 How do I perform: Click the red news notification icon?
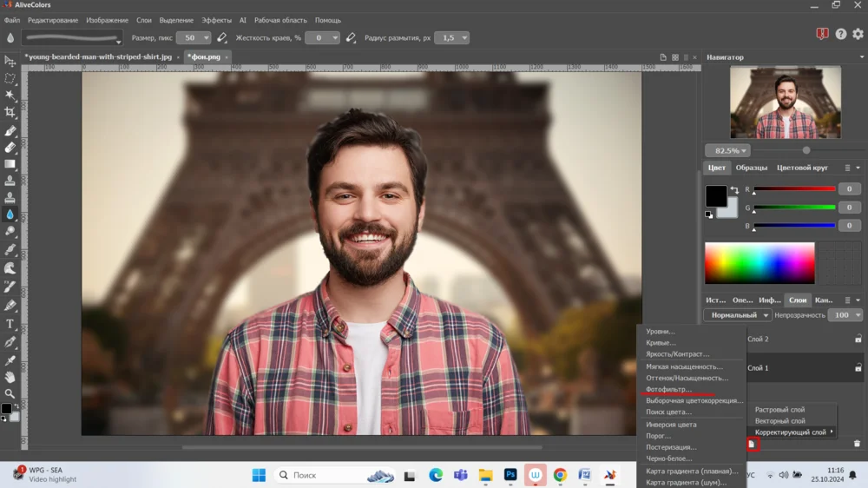point(823,34)
